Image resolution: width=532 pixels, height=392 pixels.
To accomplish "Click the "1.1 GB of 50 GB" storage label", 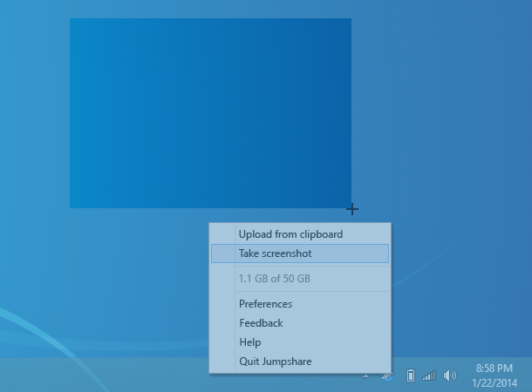I will point(274,279).
